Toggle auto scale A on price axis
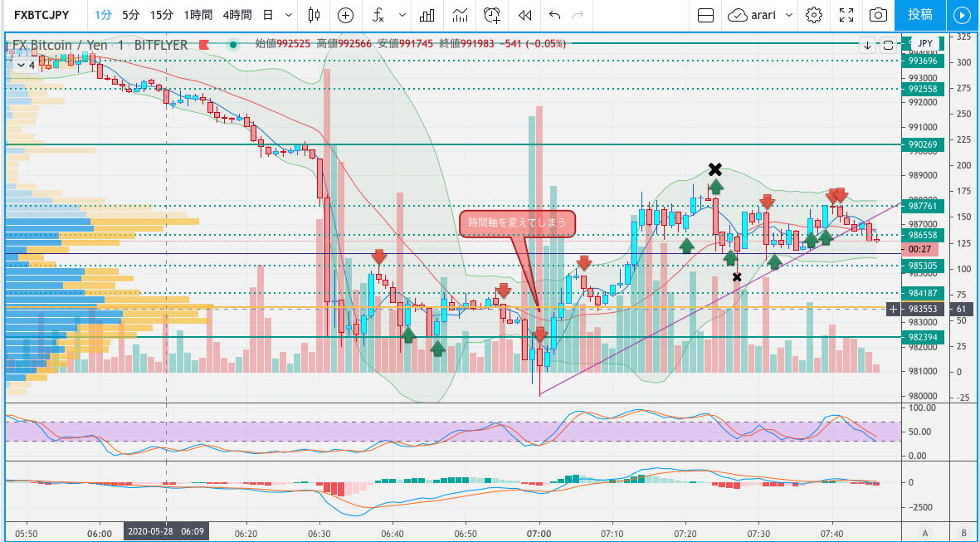The width and height of the screenshot is (980, 542). pyautogui.click(x=925, y=532)
